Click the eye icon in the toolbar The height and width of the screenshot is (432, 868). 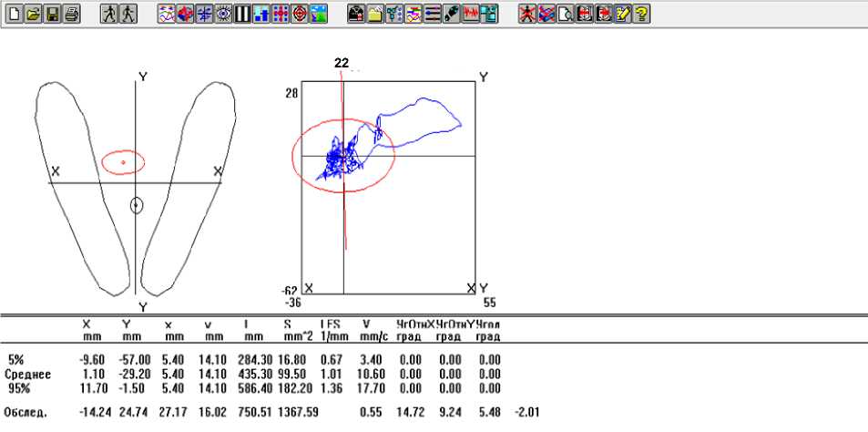pos(224,14)
